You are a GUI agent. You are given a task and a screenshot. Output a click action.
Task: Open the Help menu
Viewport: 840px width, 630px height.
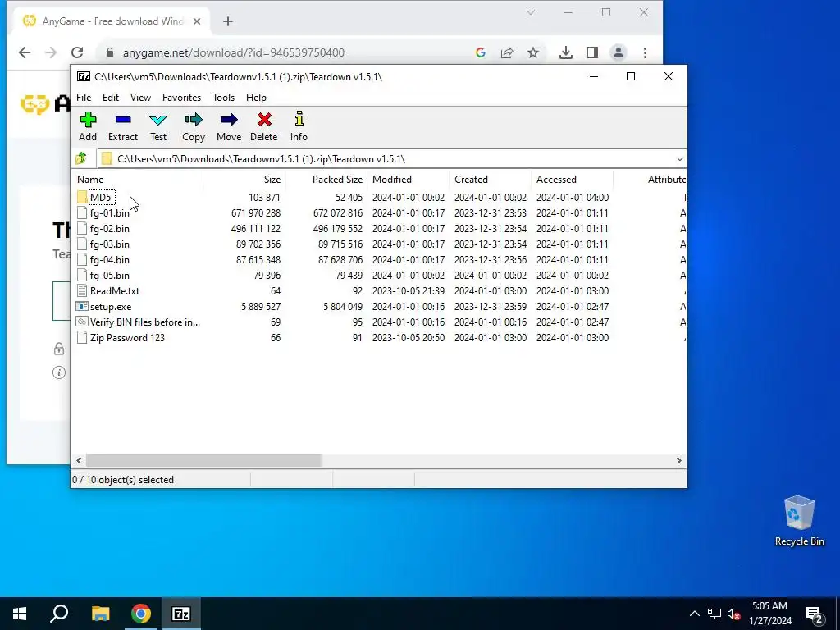(x=256, y=98)
